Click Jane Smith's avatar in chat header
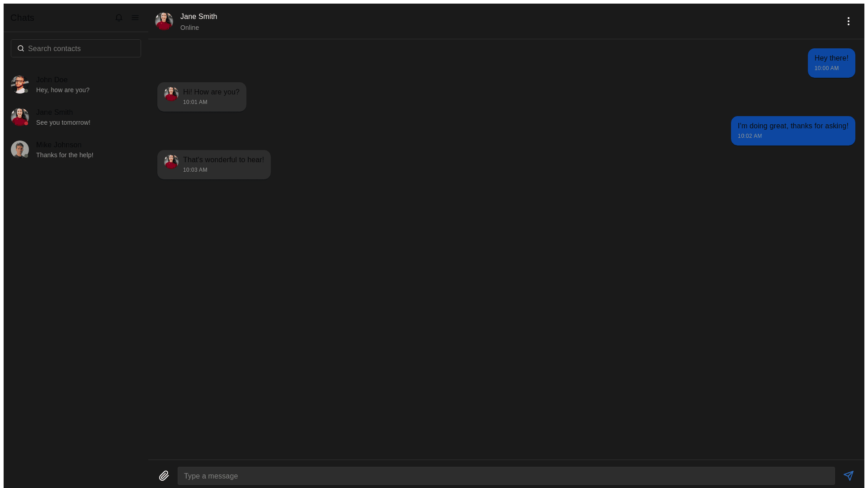 (164, 21)
